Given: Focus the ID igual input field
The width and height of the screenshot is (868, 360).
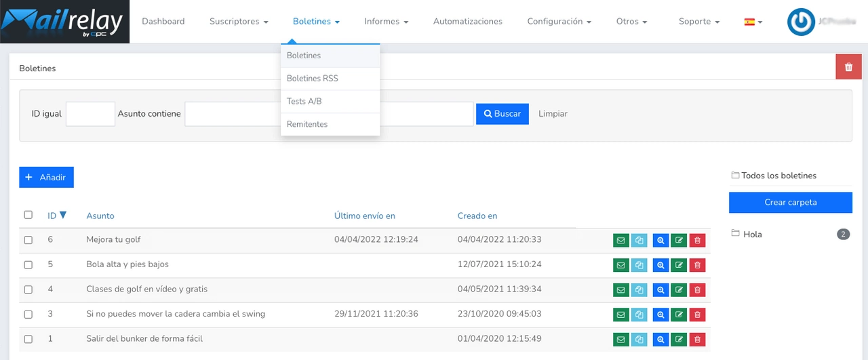Looking at the screenshot, I should pos(90,114).
